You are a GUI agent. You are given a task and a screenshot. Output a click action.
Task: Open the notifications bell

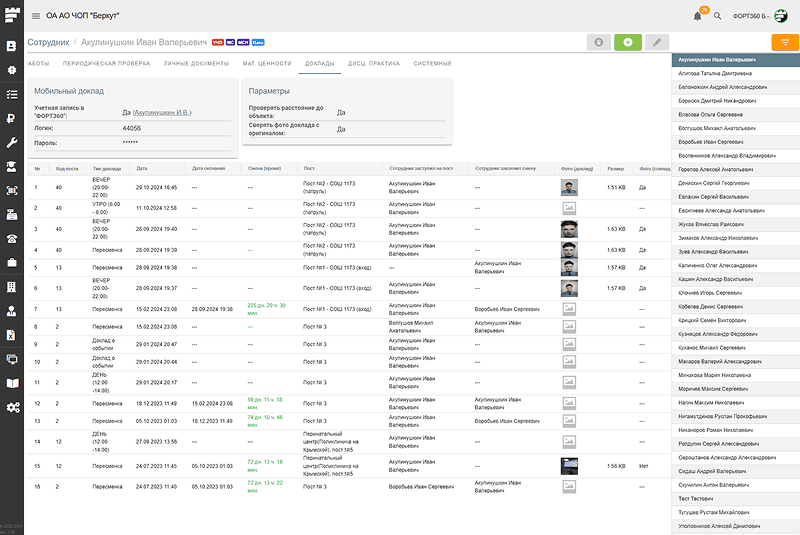(697, 16)
